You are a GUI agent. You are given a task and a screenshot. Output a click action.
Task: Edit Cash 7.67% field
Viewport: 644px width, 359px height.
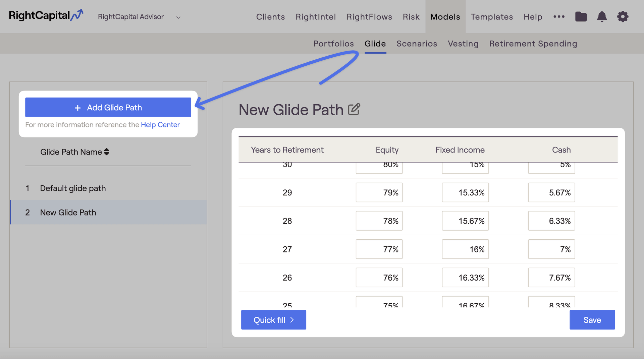(x=551, y=278)
